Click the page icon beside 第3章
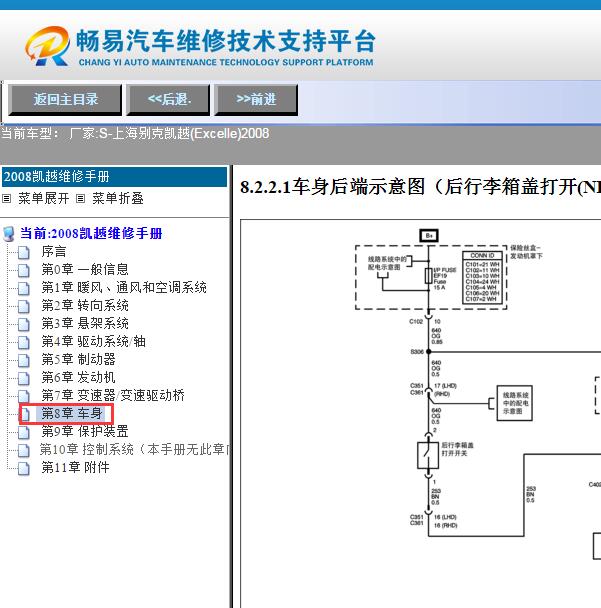601x608 pixels. pyautogui.click(x=24, y=324)
